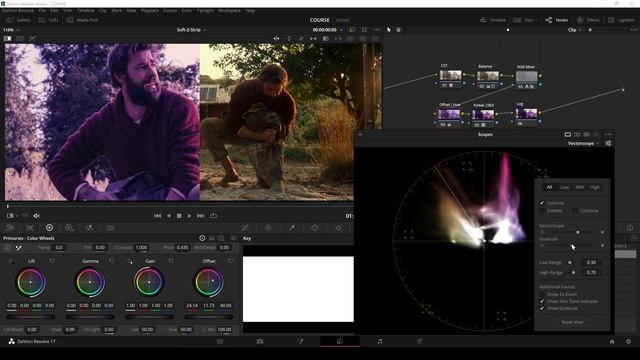Screen dimensions: 640x360
Task: Switch Scopes to single view layout
Action: coord(568,134)
